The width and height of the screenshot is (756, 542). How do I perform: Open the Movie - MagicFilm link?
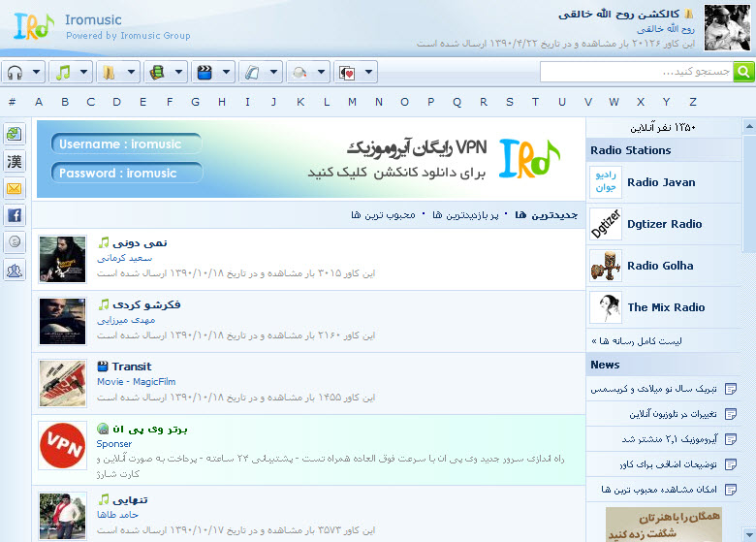pyautogui.click(x=136, y=381)
